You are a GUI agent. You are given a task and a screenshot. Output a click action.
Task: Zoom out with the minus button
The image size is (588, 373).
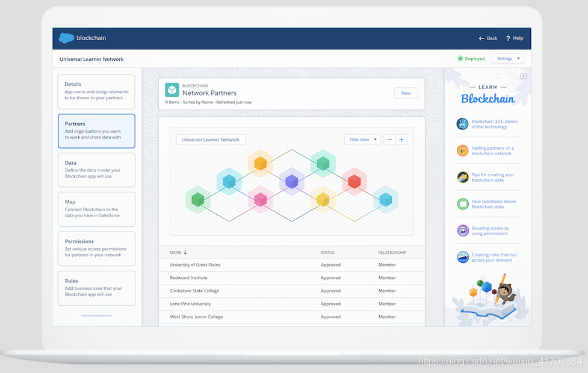[x=389, y=140]
